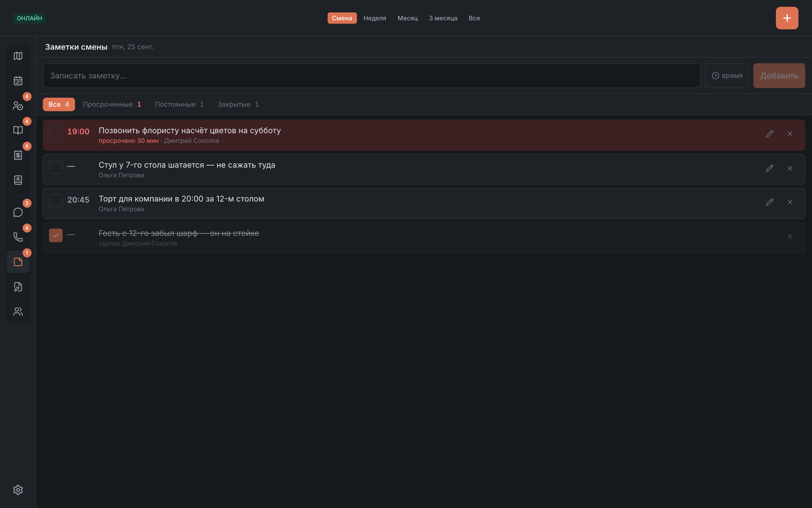
Task: Delete the wobbly chair note
Action: click(790, 168)
